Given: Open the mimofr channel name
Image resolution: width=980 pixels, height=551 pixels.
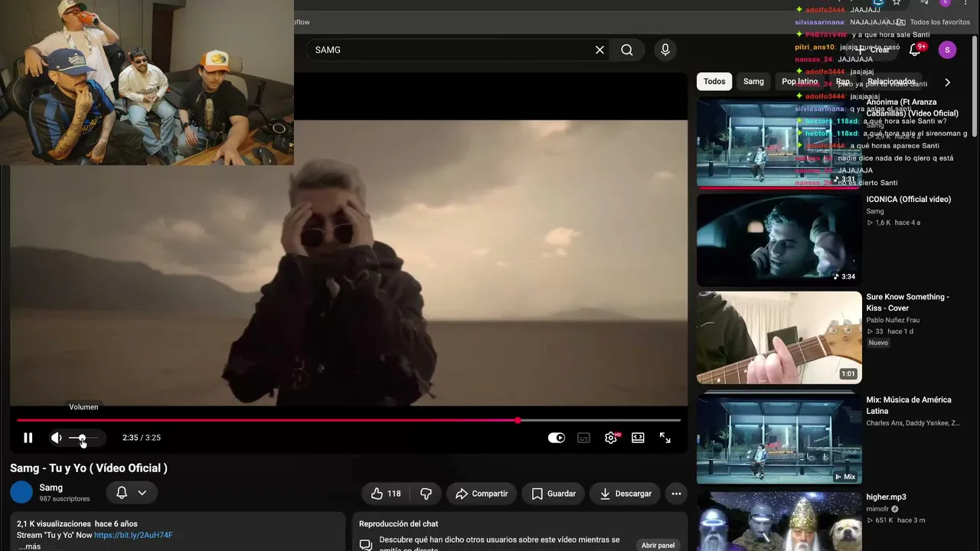Looking at the screenshot, I should click(877, 509).
